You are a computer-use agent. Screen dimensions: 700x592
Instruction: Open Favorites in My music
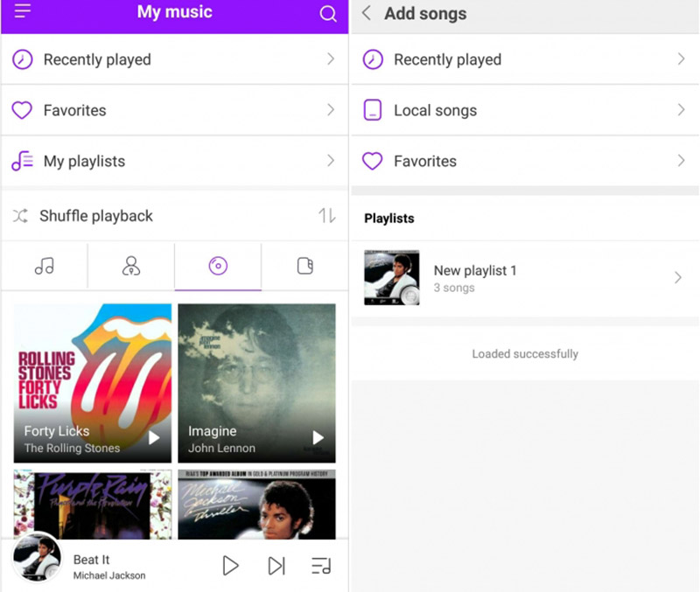(x=174, y=110)
